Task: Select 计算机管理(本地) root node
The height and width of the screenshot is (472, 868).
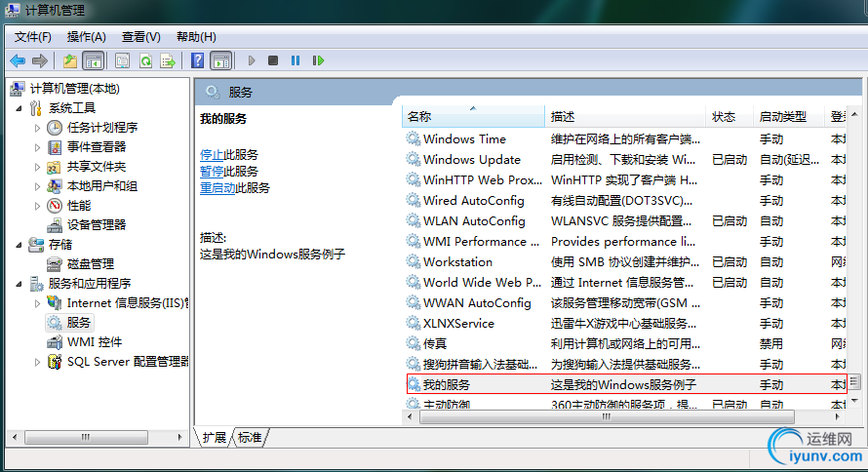Action: click(x=74, y=89)
